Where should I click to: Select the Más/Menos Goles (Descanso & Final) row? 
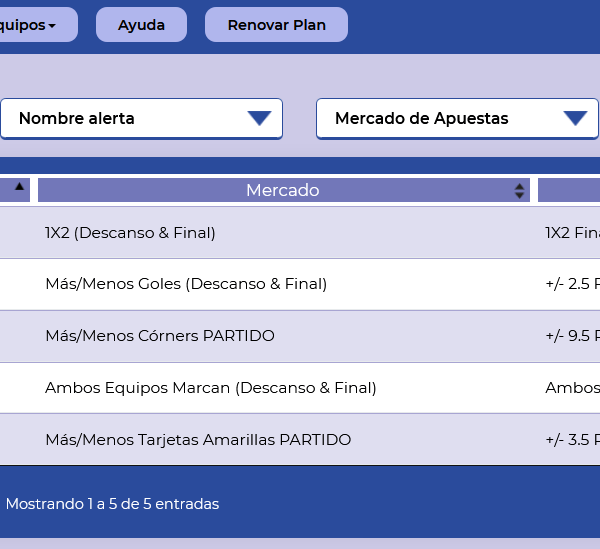pos(186,284)
